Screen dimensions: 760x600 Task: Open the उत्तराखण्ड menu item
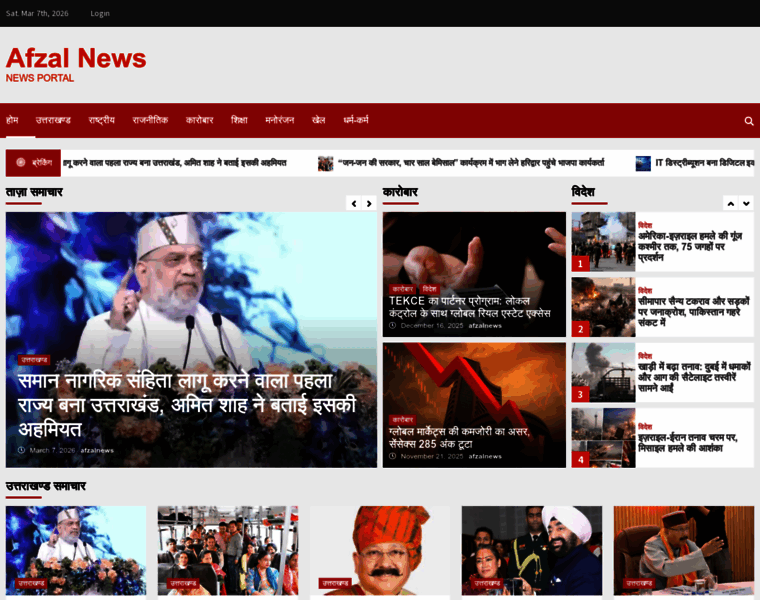[53, 120]
